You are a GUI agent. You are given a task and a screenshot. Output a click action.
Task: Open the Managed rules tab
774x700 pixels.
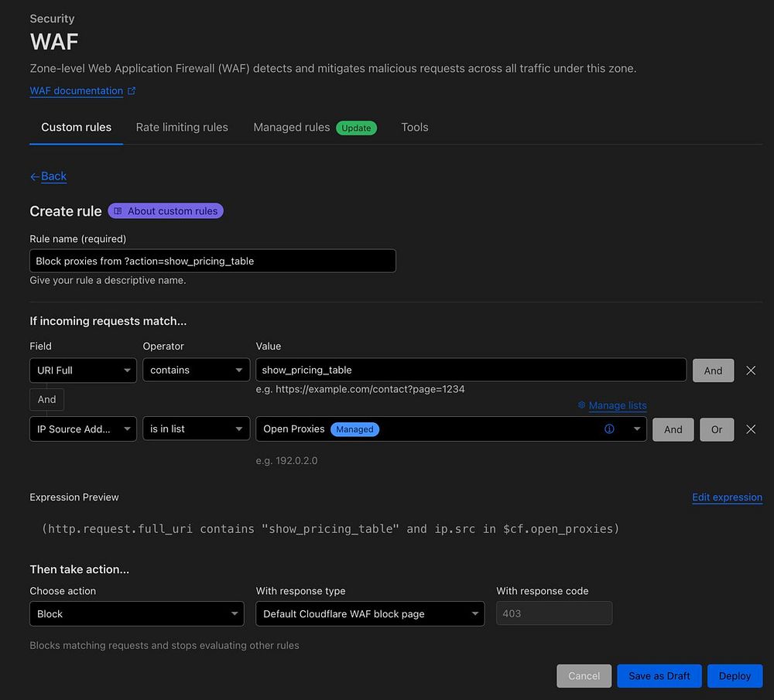tap(291, 128)
